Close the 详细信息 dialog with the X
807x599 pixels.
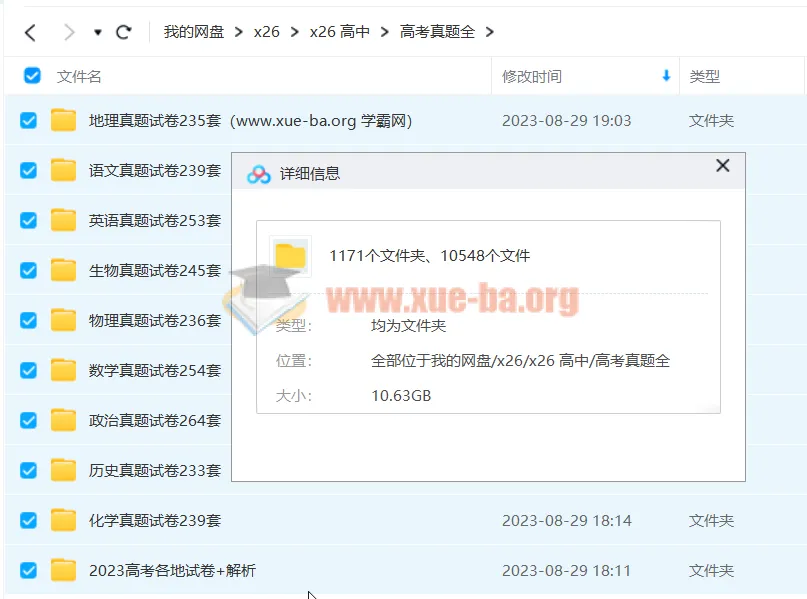(722, 166)
